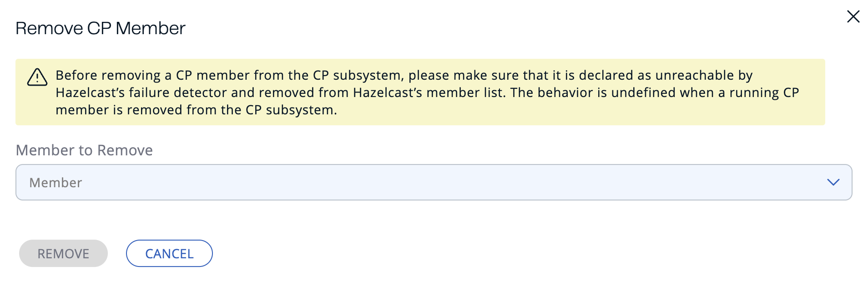Click the Remove CP Member dialog title
868x287 pixels.
100,28
